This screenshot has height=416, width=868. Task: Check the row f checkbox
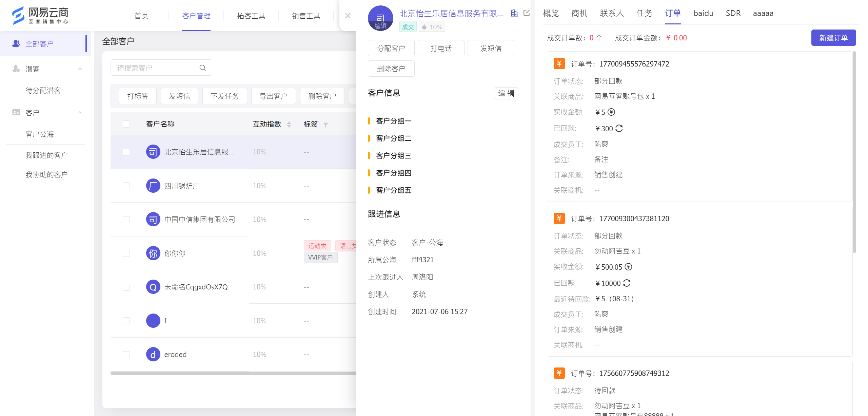point(126,321)
